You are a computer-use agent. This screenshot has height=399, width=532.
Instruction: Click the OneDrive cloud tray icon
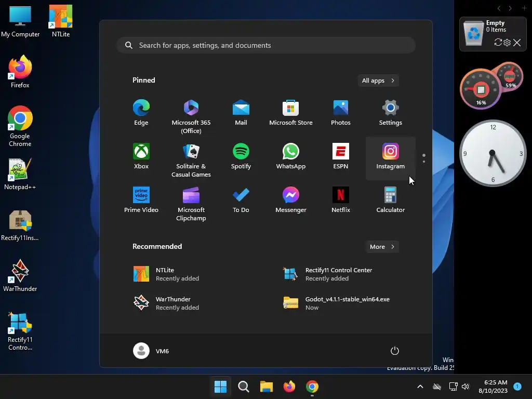coord(437,387)
